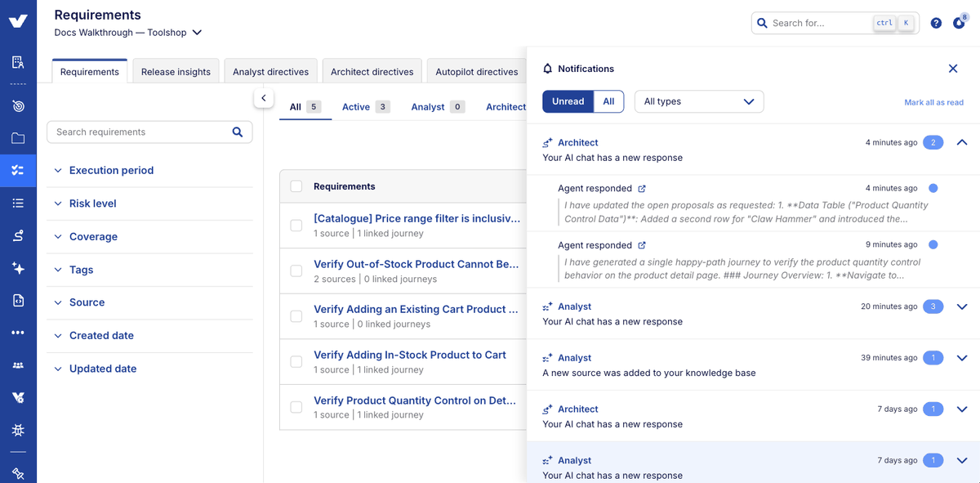This screenshot has width=980, height=483.
Task: Select the requirements checklist icon in sidebar
Action: tap(18, 171)
